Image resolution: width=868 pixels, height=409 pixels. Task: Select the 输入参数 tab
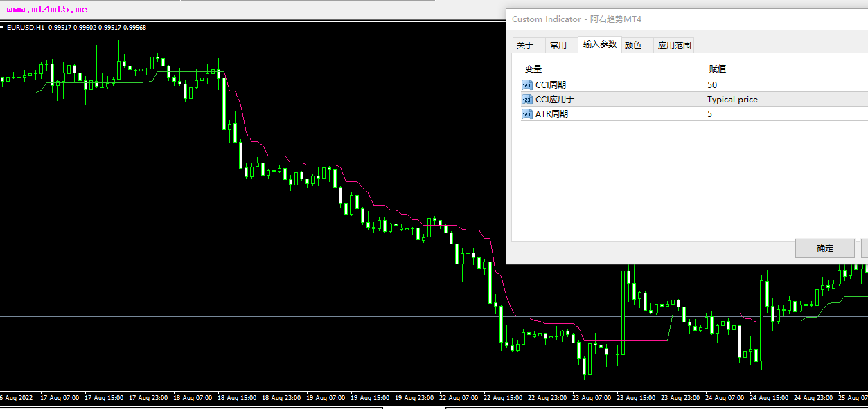click(599, 44)
